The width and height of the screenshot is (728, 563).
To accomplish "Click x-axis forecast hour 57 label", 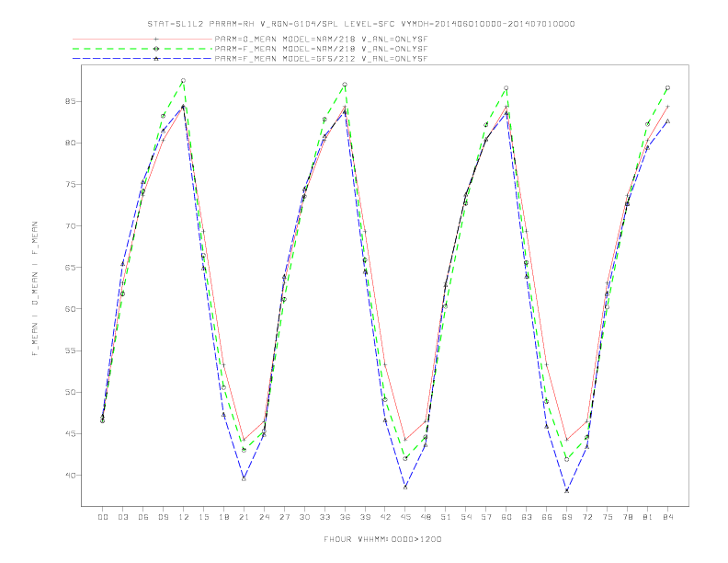I will coord(486,517).
